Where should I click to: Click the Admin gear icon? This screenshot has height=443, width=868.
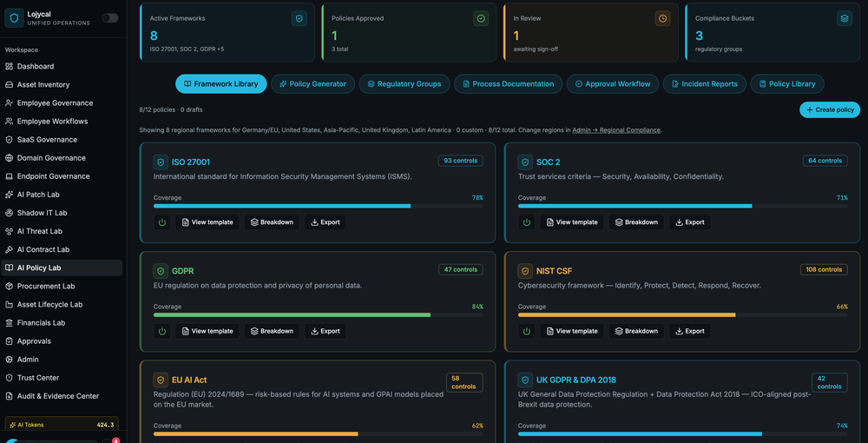[9, 359]
